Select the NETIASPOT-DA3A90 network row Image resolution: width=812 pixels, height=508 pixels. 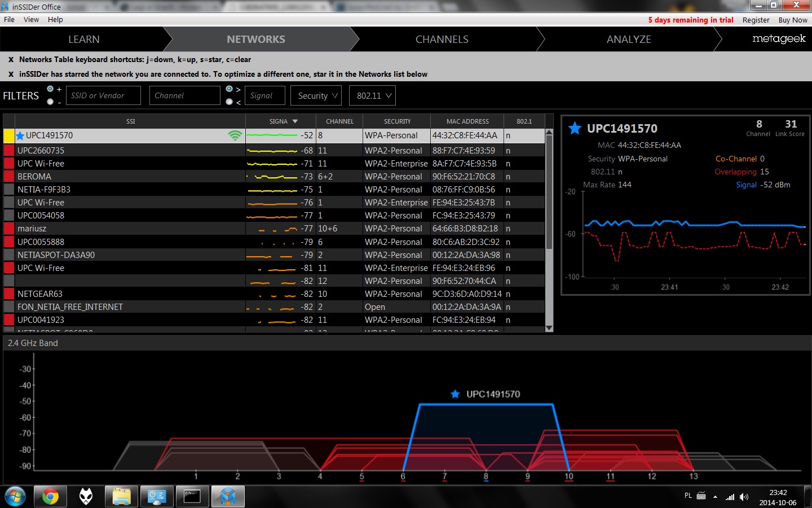(x=274, y=255)
